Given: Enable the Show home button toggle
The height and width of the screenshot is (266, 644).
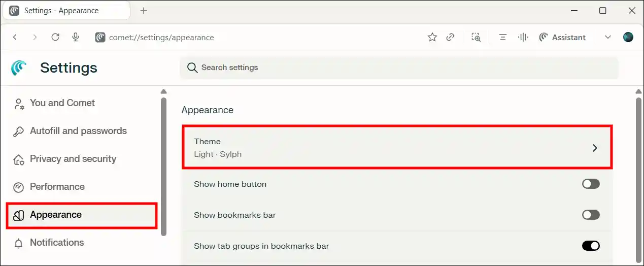Looking at the screenshot, I should coord(591,184).
